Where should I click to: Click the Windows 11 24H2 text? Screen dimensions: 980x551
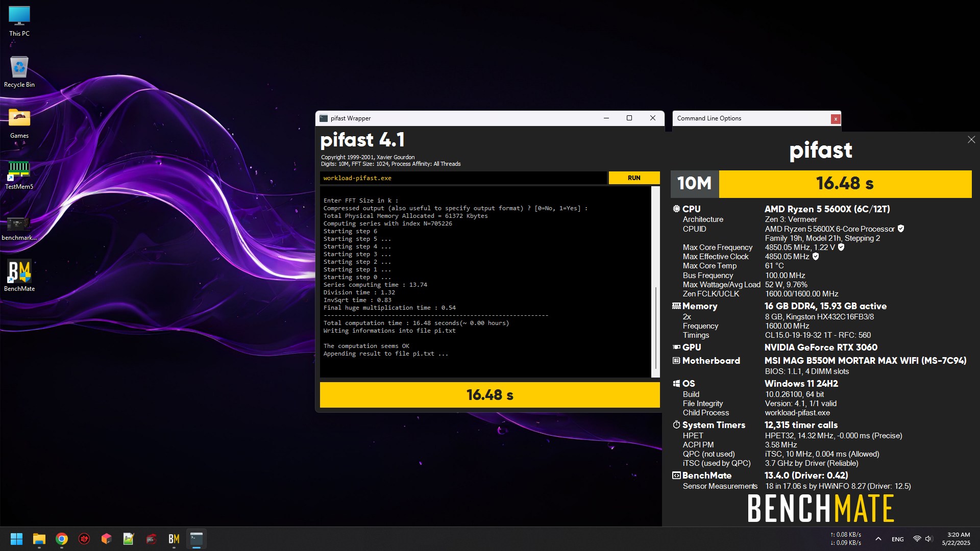click(801, 384)
